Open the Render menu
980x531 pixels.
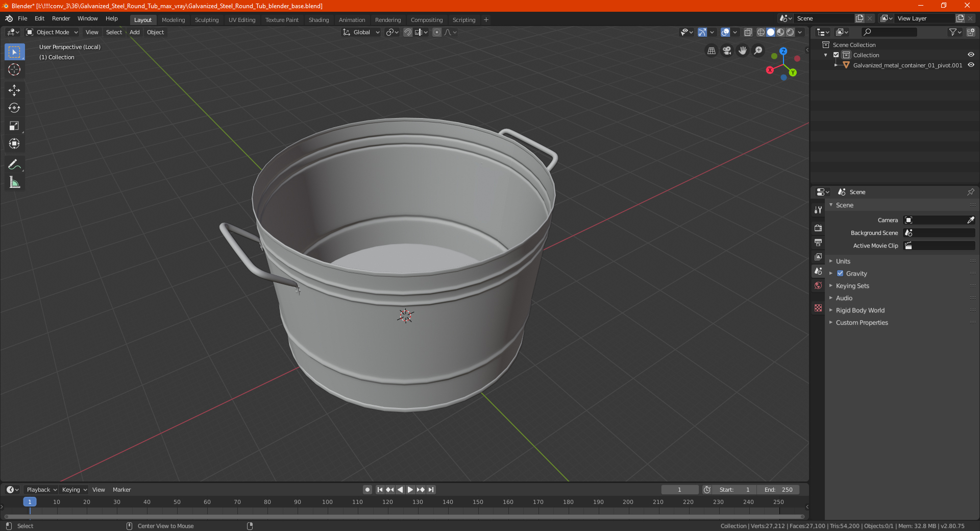[x=61, y=18]
